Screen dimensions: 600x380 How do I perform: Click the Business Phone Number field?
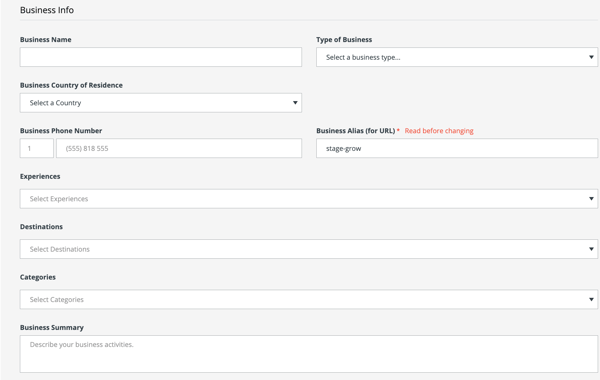click(x=179, y=148)
